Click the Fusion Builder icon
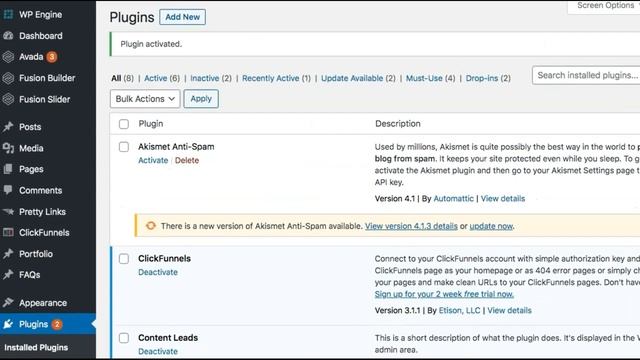The width and height of the screenshot is (640, 360). coord(8,78)
